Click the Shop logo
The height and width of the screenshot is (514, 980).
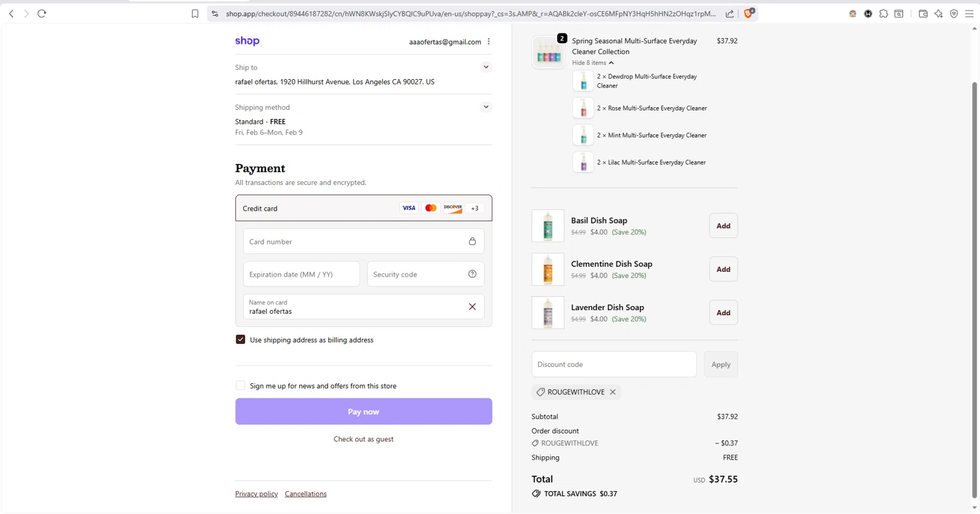[247, 41]
